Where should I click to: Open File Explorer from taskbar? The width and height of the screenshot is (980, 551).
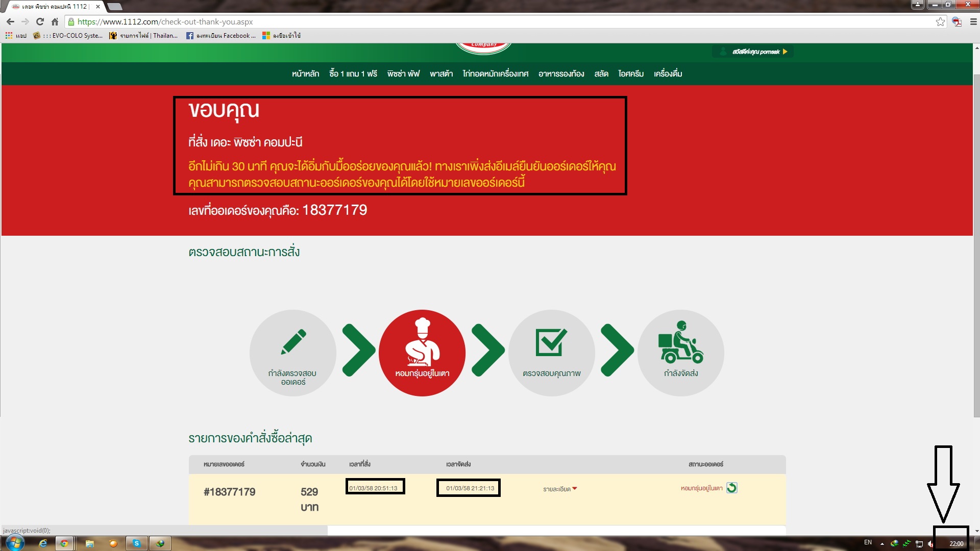pyautogui.click(x=90, y=543)
